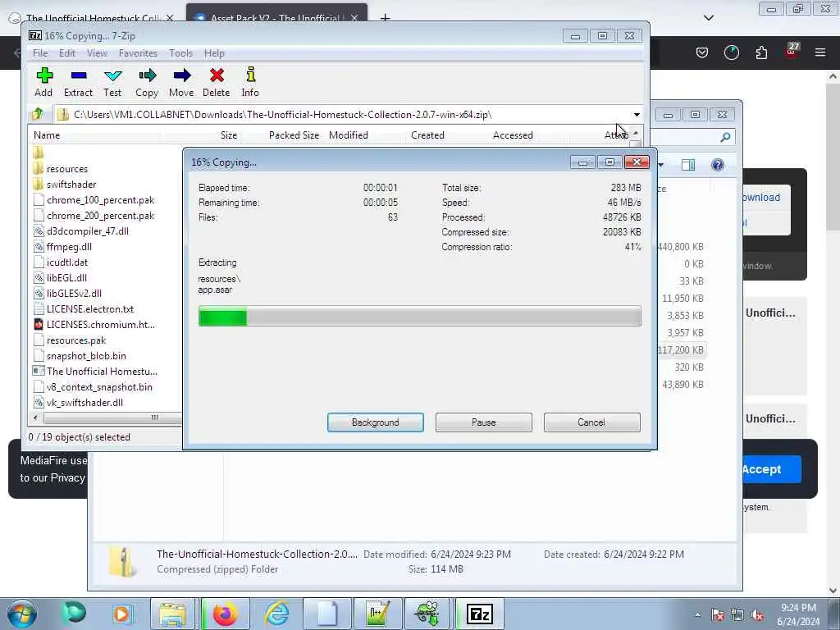Select the d3dcompiler_47.dll file icon

[38, 231]
